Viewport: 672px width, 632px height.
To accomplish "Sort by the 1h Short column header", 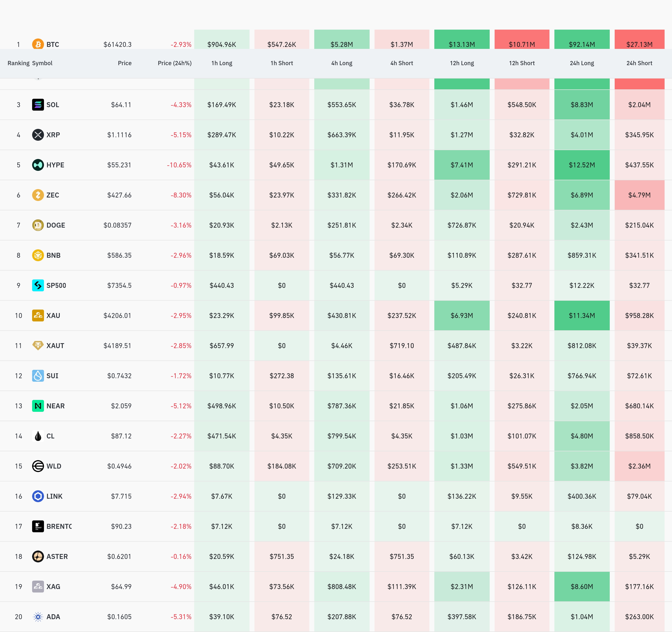I will (x=282, y=63).
